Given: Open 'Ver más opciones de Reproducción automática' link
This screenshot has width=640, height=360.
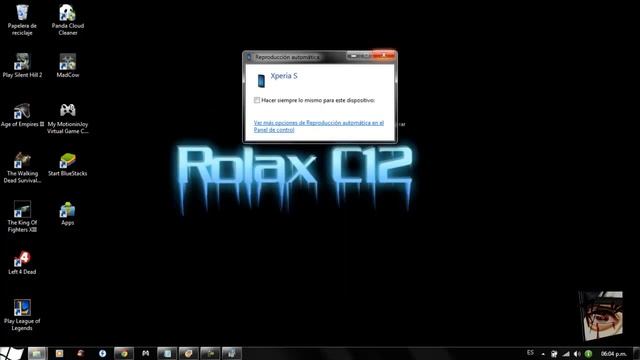Looking at the screenshot, I should coord(319,126).
